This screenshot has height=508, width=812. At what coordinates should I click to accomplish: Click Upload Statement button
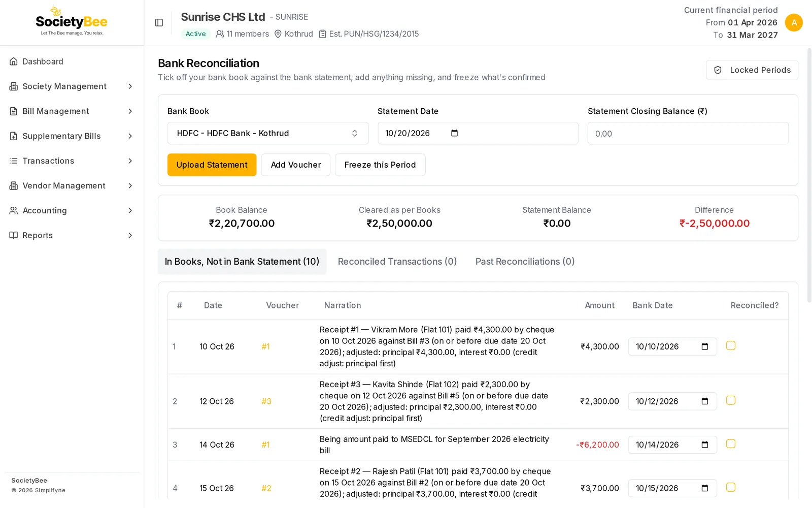(x=212, y=165)
